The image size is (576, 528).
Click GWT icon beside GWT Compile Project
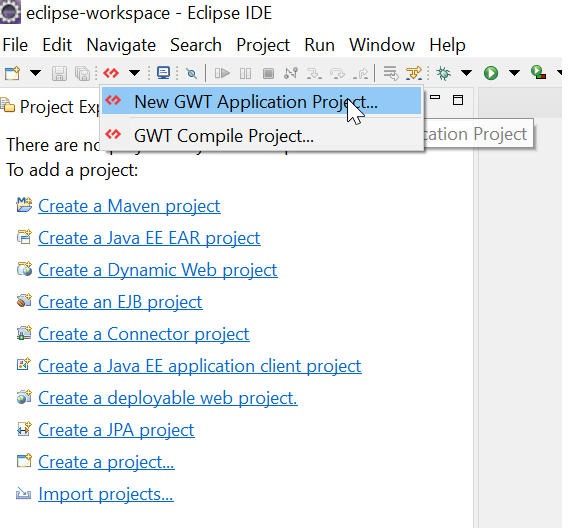(x=113, y=134)
